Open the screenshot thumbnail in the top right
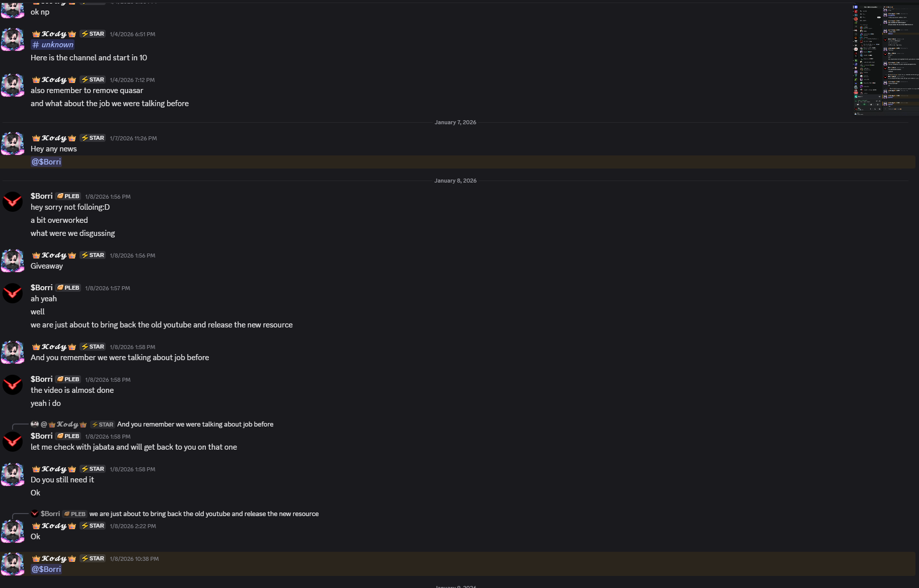 coord(886,60)
